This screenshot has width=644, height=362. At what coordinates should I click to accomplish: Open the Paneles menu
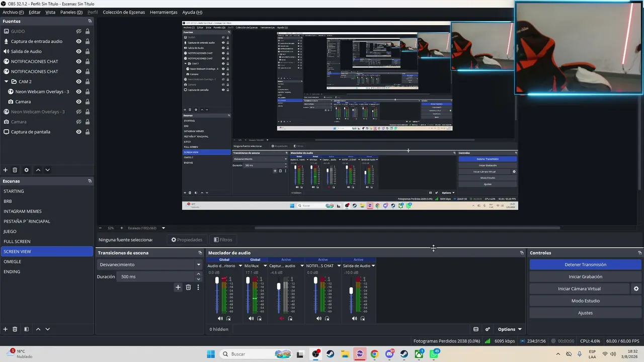[71, 12]
